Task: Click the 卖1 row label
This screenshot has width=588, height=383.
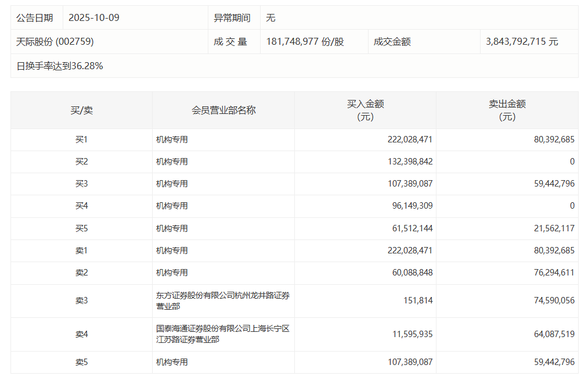Action: (x=81, y=250)
